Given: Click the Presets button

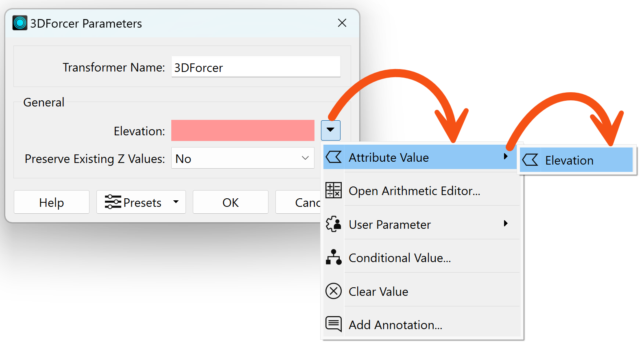Looking at the screenshot, I should (141, 202).
